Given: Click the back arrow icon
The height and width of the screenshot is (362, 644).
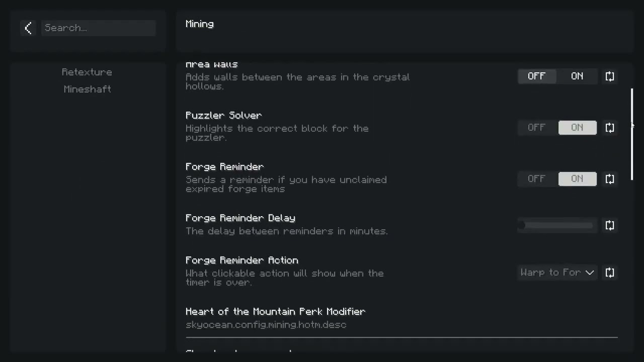Looking at the screenshot, I should point(28,28).
